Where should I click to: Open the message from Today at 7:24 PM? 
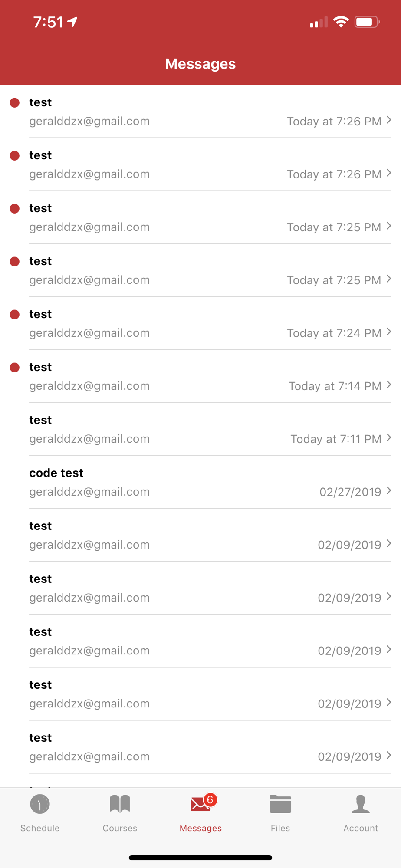pyautogui.click(x=200, y=323)
